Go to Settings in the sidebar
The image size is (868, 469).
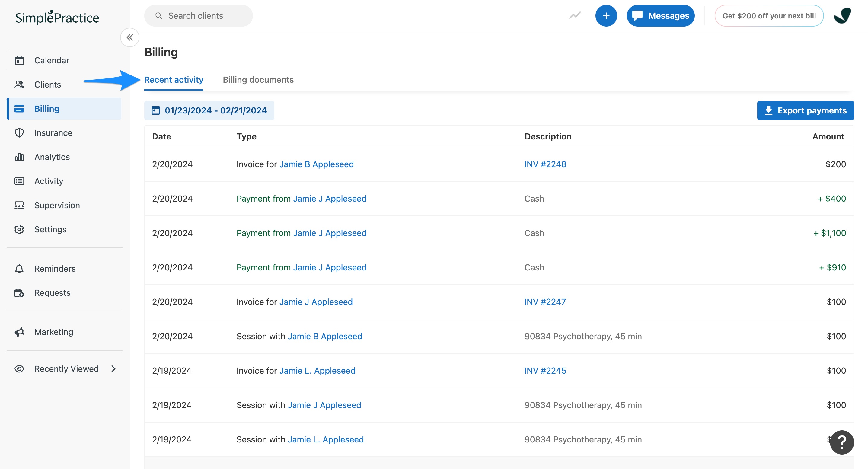click(x=50, y=229)
